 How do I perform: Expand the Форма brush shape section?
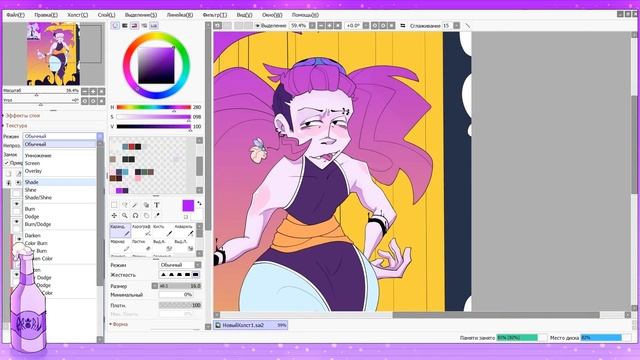(120, 324)
